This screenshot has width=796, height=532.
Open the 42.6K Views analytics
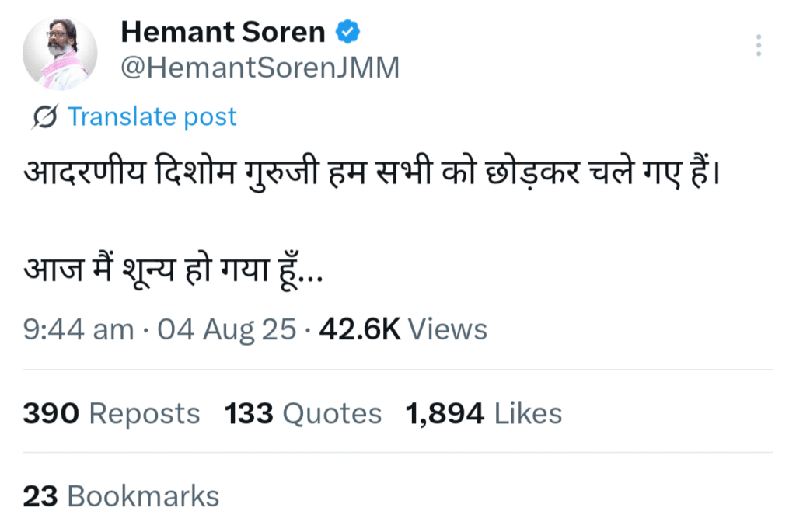(x=403, y=329)
